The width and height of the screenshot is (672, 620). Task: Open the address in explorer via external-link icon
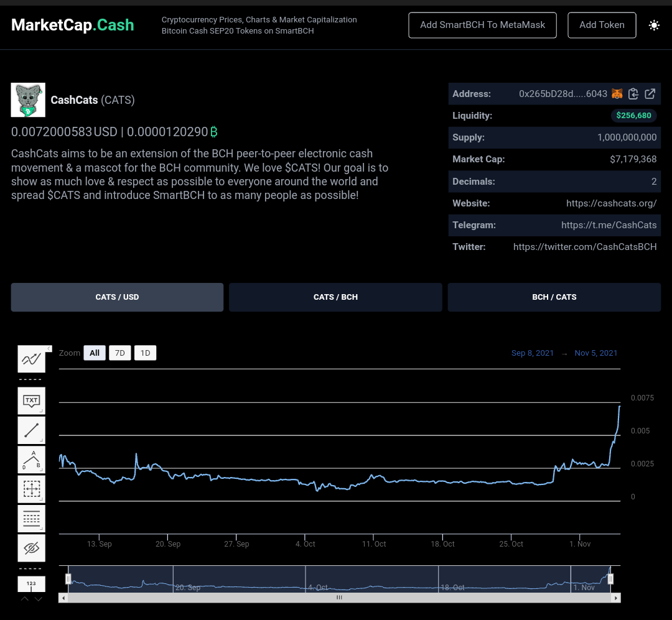[650, 94]
